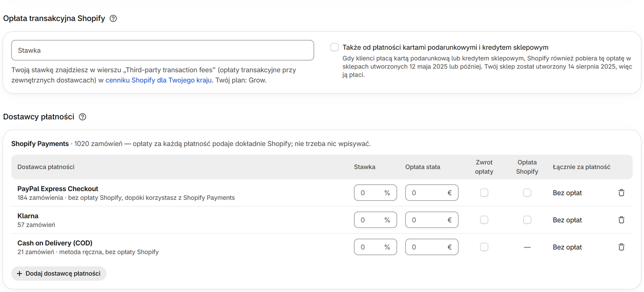This screenshot has width=644, height=292.
Task: Tick Opłata Shopify for Klarna
Action: pyautogui.click(x=527, y=220)
